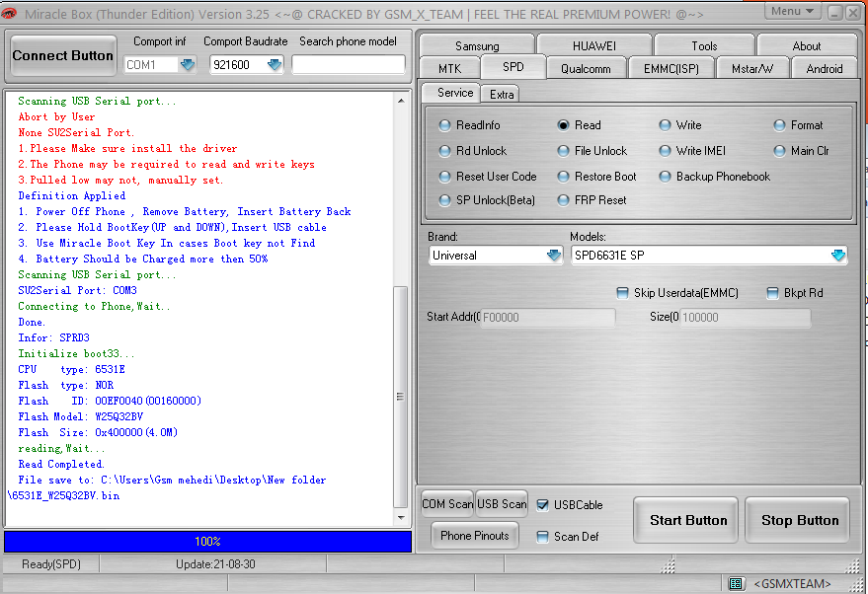Click the log panel scrollbar thumb
Viewport: 868px width, 594px height.
click(x=400, y=397)
